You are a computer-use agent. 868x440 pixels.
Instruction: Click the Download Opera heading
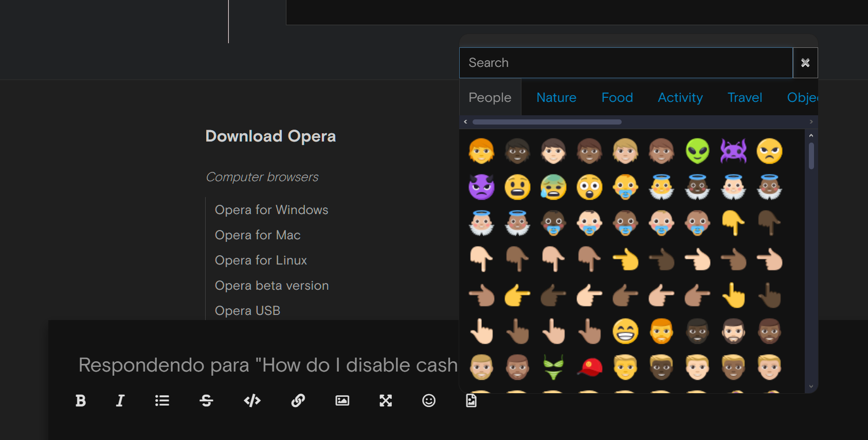pos(270,136)
